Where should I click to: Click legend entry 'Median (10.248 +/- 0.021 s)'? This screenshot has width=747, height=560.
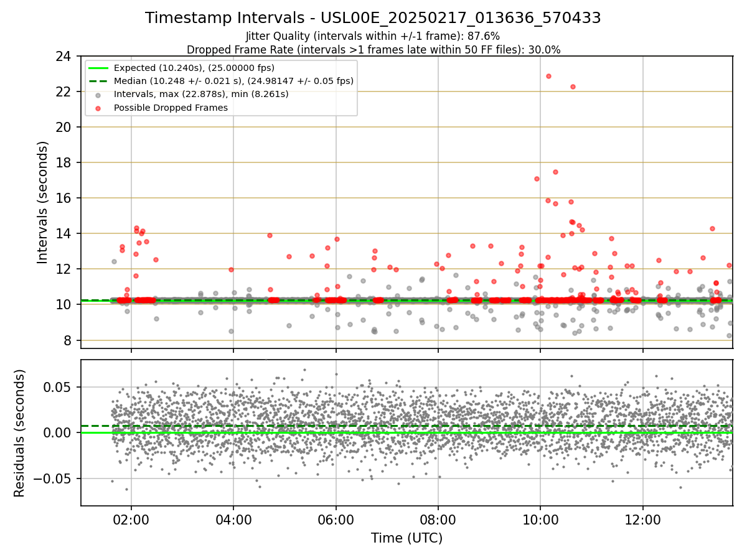click(233, 81)
